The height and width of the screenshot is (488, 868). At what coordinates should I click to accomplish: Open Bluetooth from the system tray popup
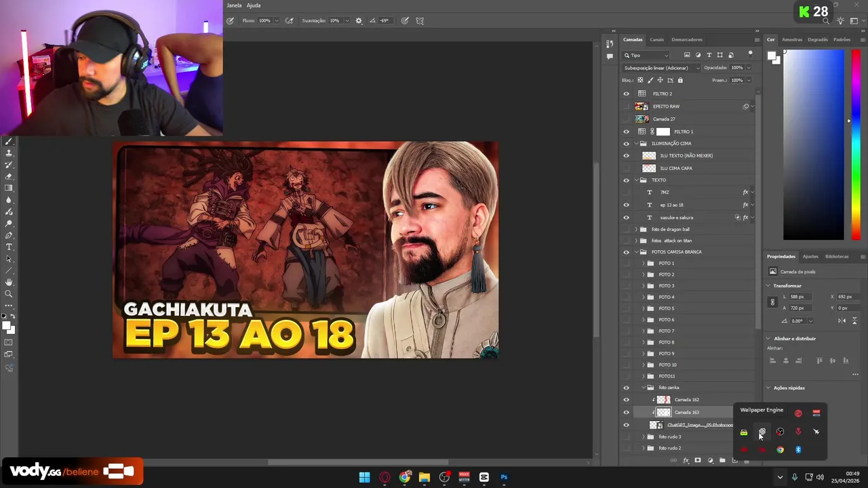[798, 449]
